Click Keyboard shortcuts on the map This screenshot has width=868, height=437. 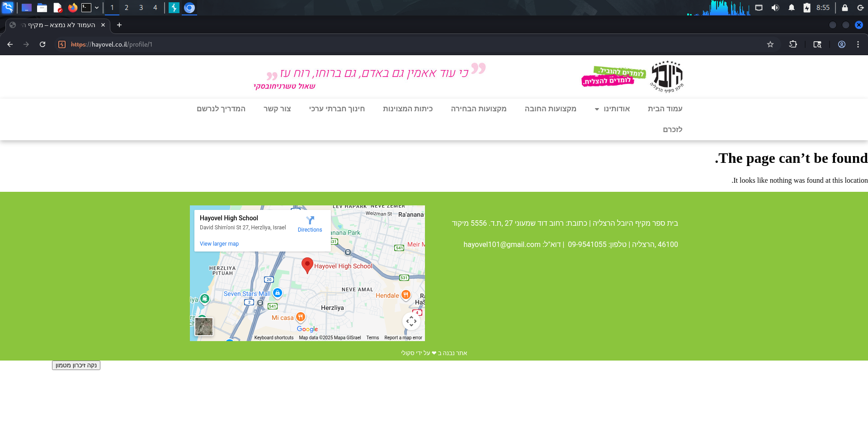[274, 337]
